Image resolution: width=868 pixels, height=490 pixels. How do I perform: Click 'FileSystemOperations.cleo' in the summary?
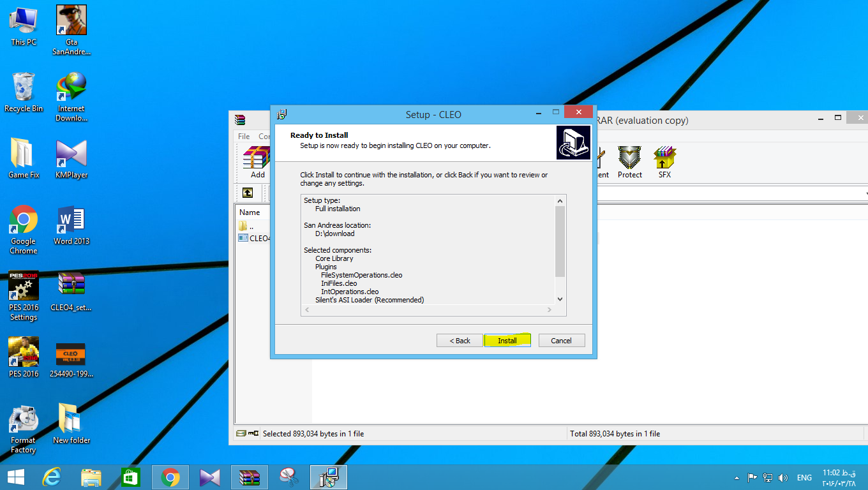(361, 275)
